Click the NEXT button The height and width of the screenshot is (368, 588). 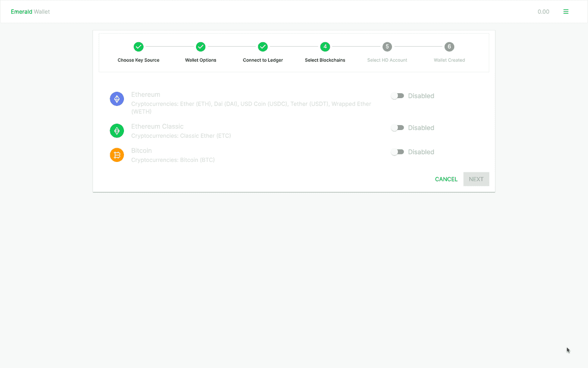point(476,179)
